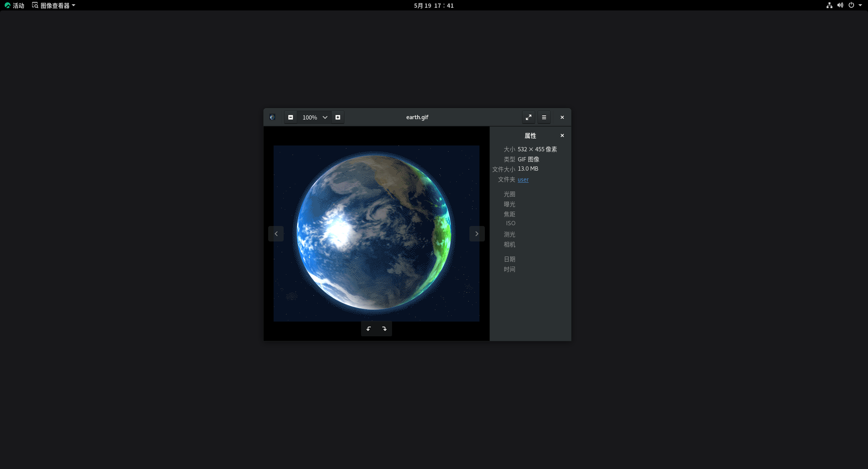Click the 测光 metering label
The height and width of the screenshot is (469, 868).
pos(509,234)
